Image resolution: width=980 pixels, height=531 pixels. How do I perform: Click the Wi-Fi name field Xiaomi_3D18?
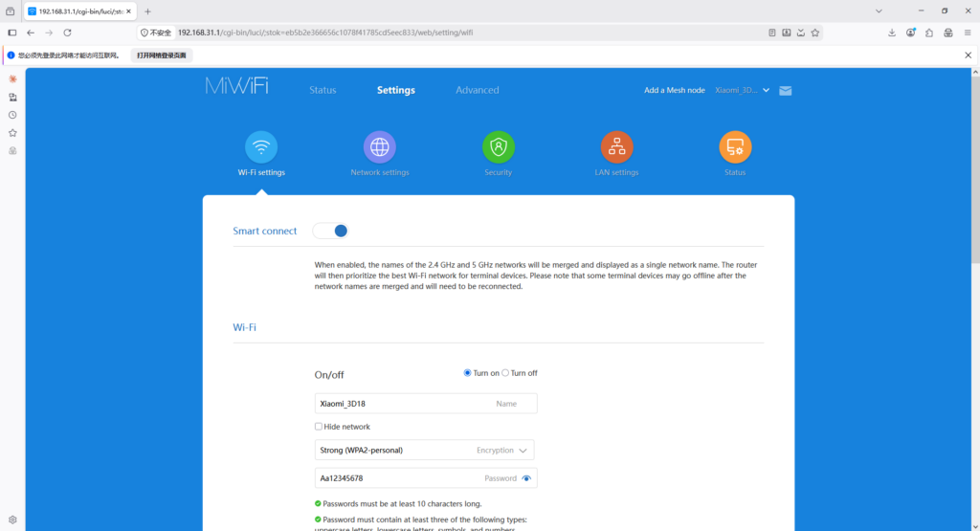click(426, 404)
